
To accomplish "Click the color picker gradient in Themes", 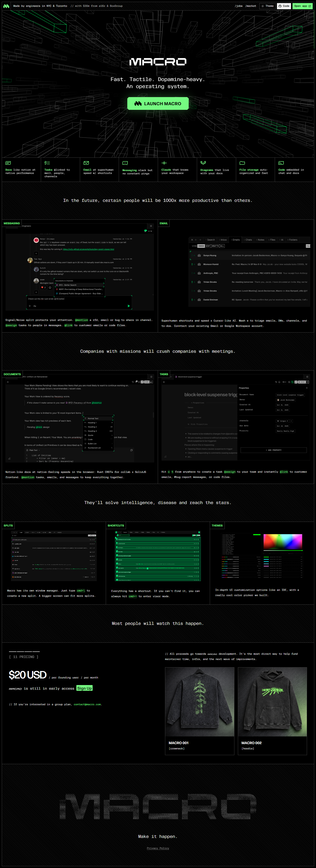I will pyautogui.click(x=283, y=541).
